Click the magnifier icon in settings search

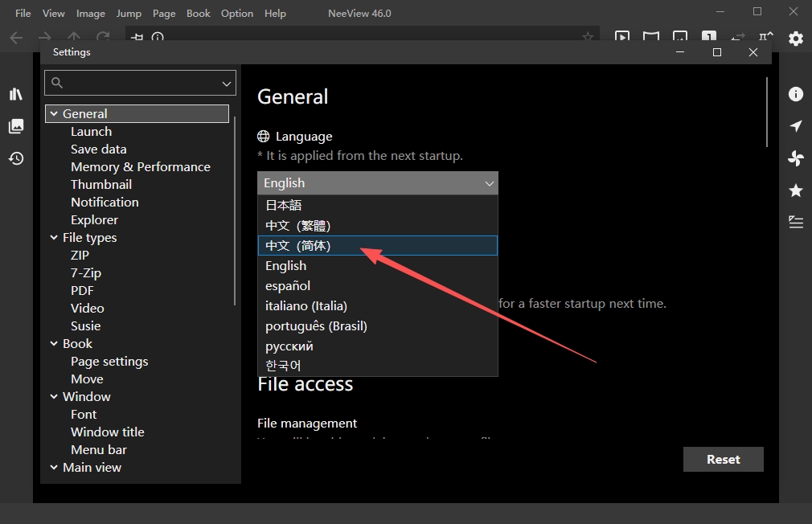click(57, 83)
